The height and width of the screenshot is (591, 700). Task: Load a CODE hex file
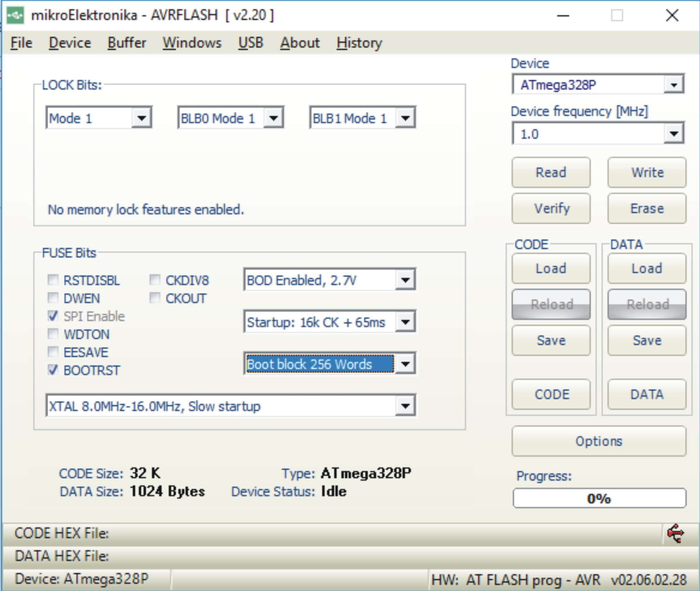coord(551,268)
